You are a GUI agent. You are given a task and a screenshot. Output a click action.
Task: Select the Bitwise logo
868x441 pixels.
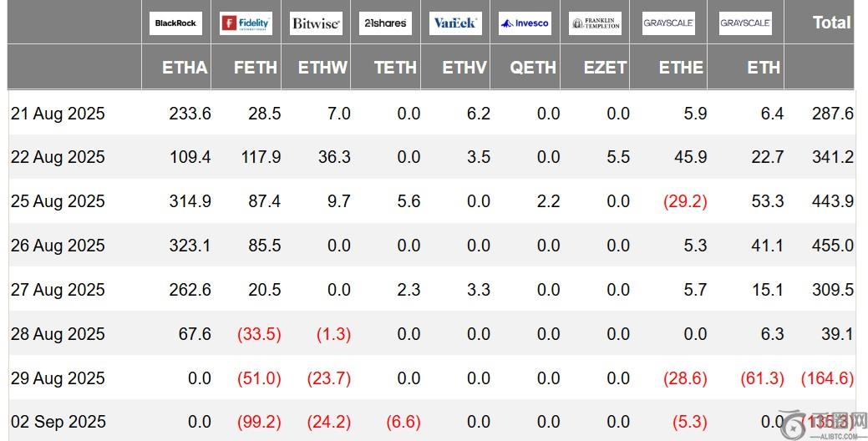(316, 23)
